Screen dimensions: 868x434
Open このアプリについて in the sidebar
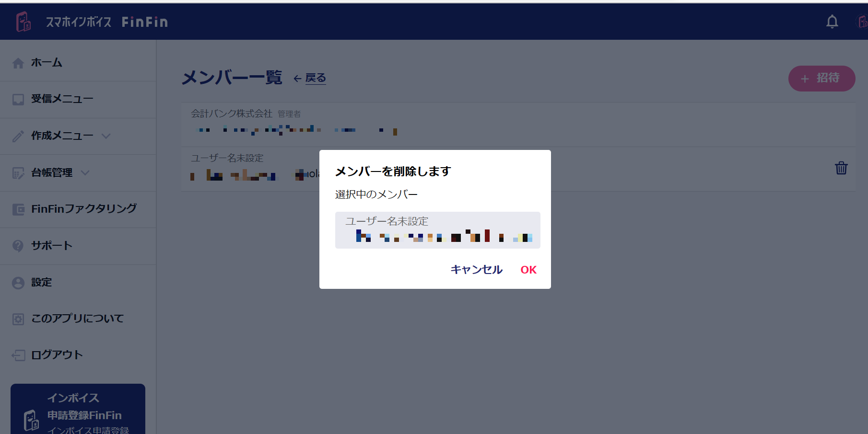[78, 319]
